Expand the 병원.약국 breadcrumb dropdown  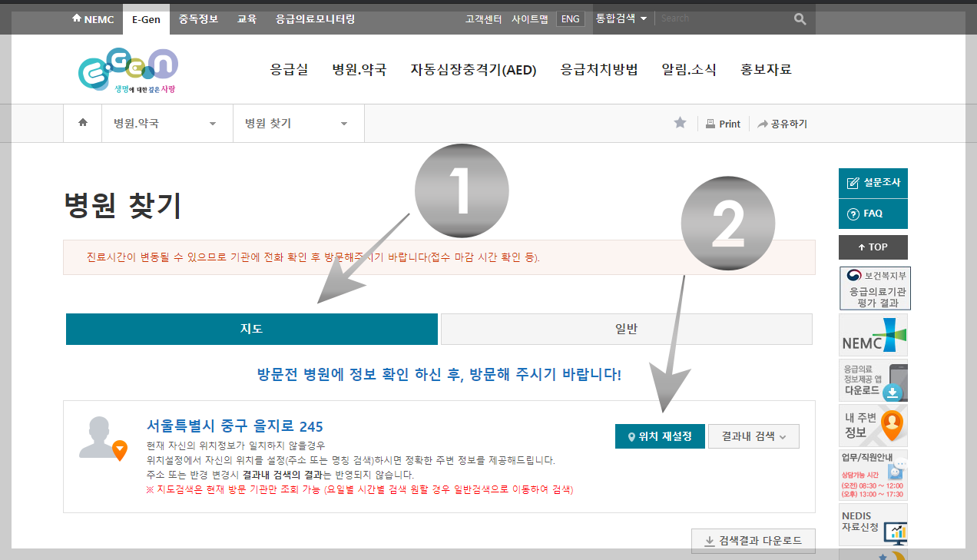[x=167, y=123]
